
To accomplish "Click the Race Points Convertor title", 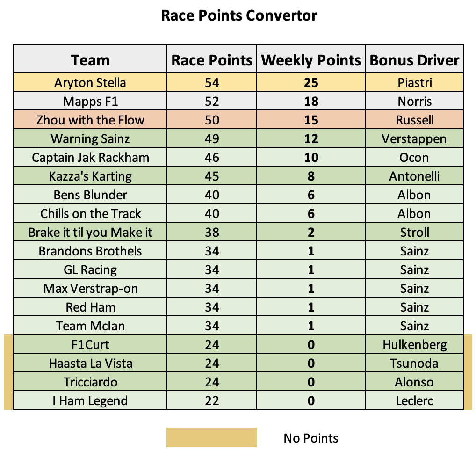I will click(239, 15).
